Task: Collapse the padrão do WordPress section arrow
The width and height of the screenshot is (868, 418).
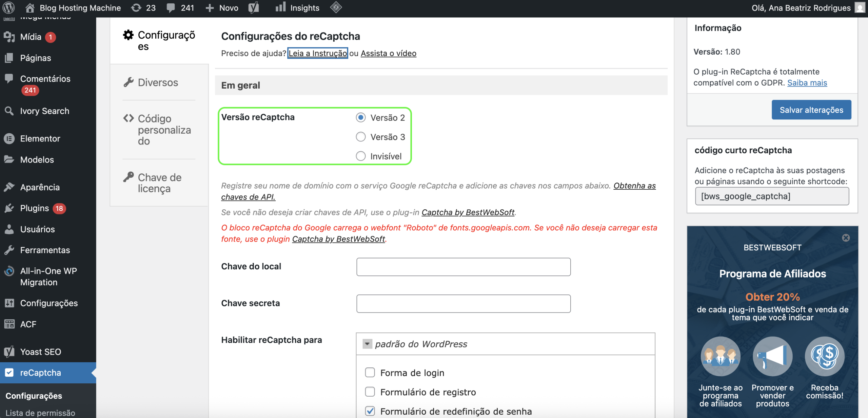Action: tap(367, 344)
